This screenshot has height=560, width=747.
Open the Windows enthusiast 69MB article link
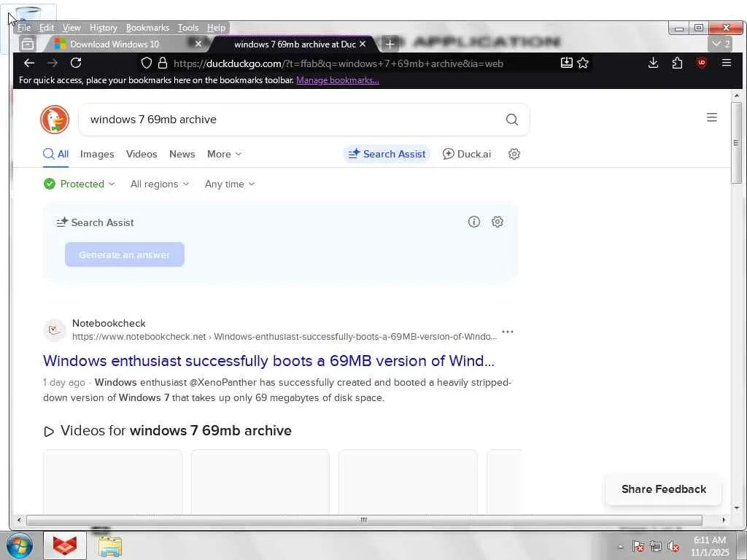point(268,361)
